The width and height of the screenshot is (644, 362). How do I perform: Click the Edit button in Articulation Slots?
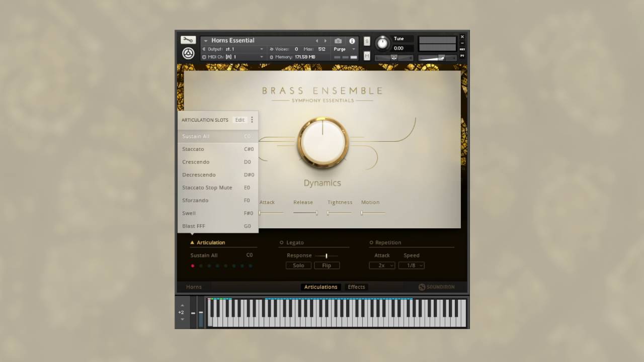(x=240, y=120)
